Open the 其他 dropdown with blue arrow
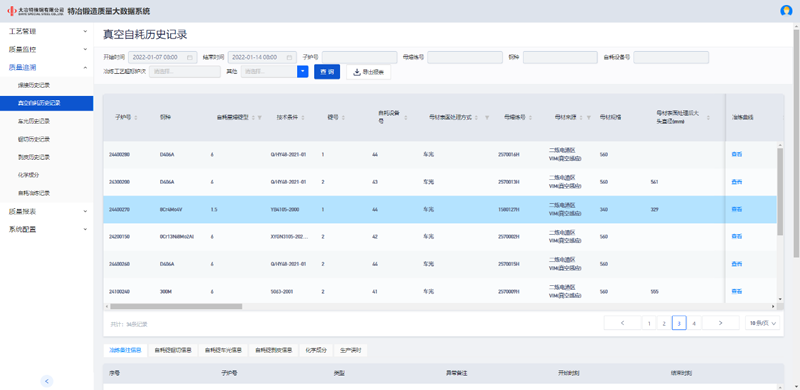This screenshot has height=390, width=800. pos(303,72)
